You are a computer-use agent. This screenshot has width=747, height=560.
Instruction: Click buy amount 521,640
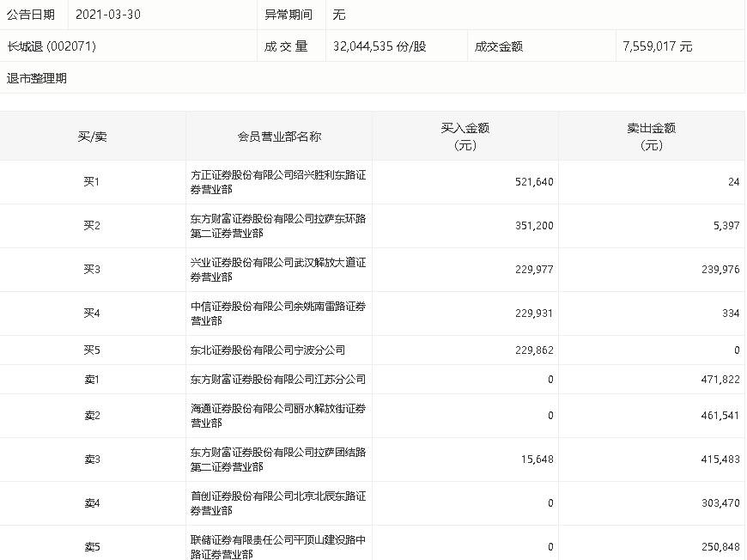(x=534, y=182)
